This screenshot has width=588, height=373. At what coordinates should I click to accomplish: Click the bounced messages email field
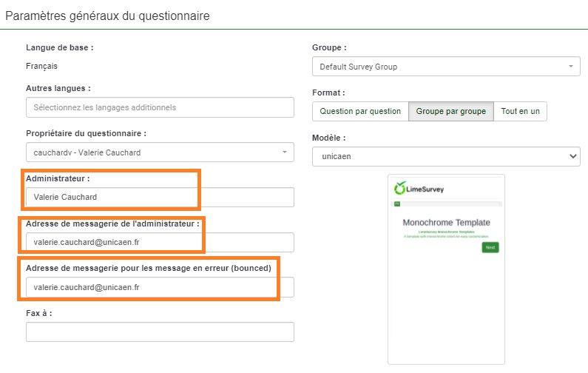coord(160,287)
